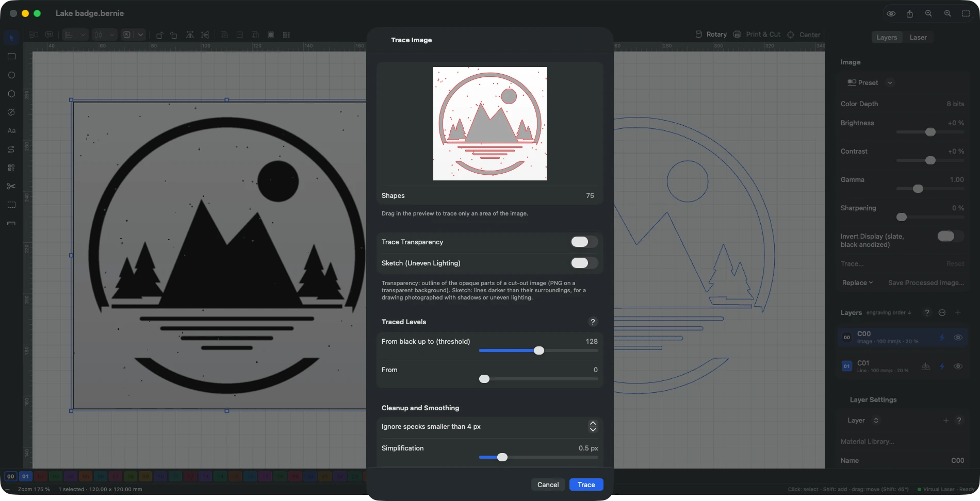Screen dimensions: 980x501
Task: Select color palette swatch 00
Action: tap(10, 476)
